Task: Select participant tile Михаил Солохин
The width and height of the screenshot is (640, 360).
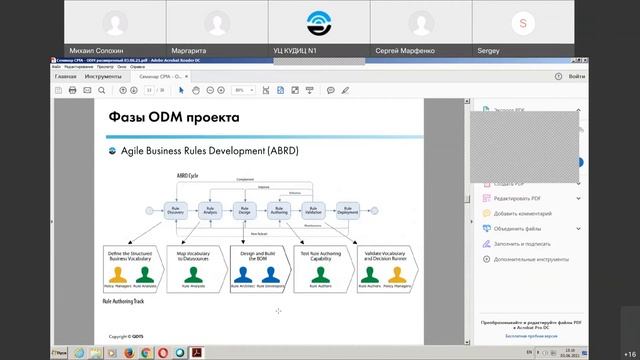Action: point(115,28)
